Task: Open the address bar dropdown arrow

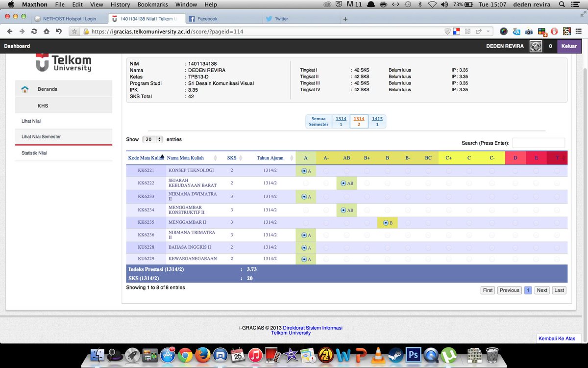Action: coord(488,31)
